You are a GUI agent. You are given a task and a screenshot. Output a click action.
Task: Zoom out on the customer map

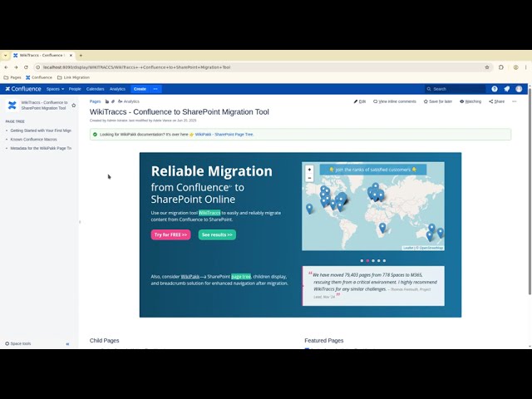pyautogui.click(x=309, y=178)
